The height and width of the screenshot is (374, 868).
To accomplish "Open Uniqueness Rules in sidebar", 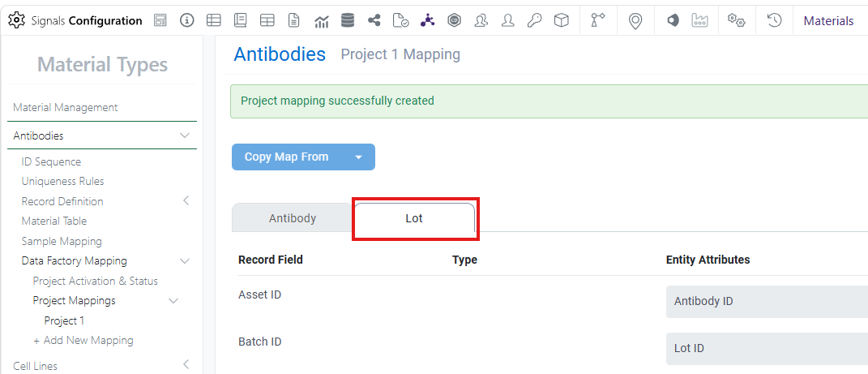I will click(x=62, y=181).
